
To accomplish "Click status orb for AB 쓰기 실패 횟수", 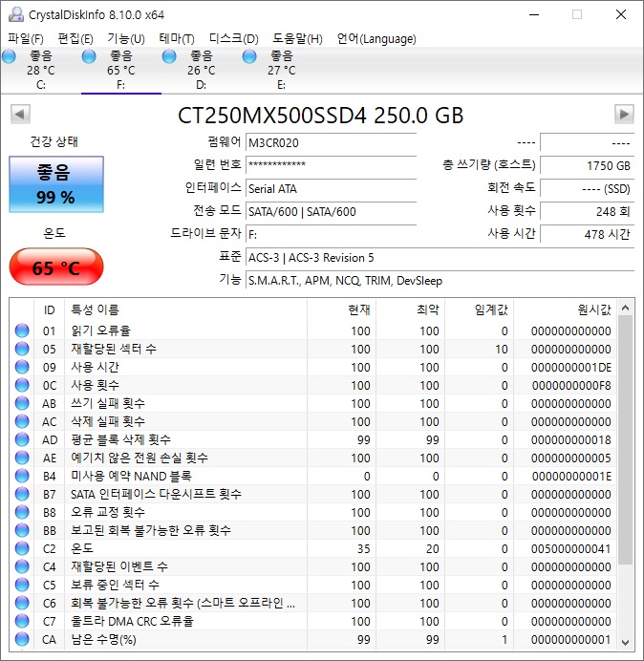I will [22, 403].
